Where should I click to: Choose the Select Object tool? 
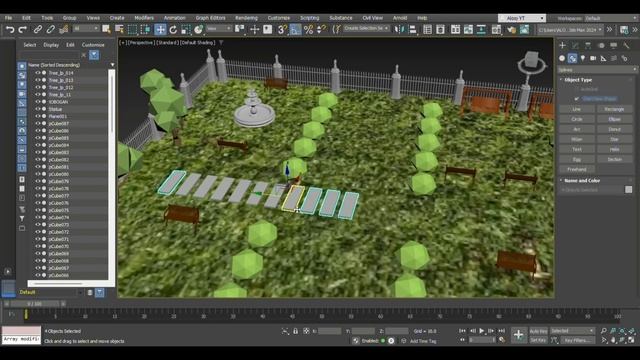coord(106,29)
